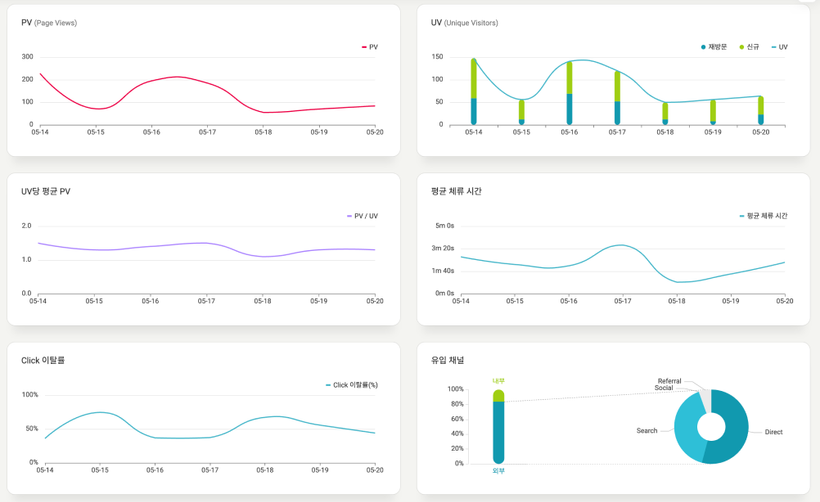
Task: Select the green 내부 portion of the stacked bar
Action: click(499, 396)
